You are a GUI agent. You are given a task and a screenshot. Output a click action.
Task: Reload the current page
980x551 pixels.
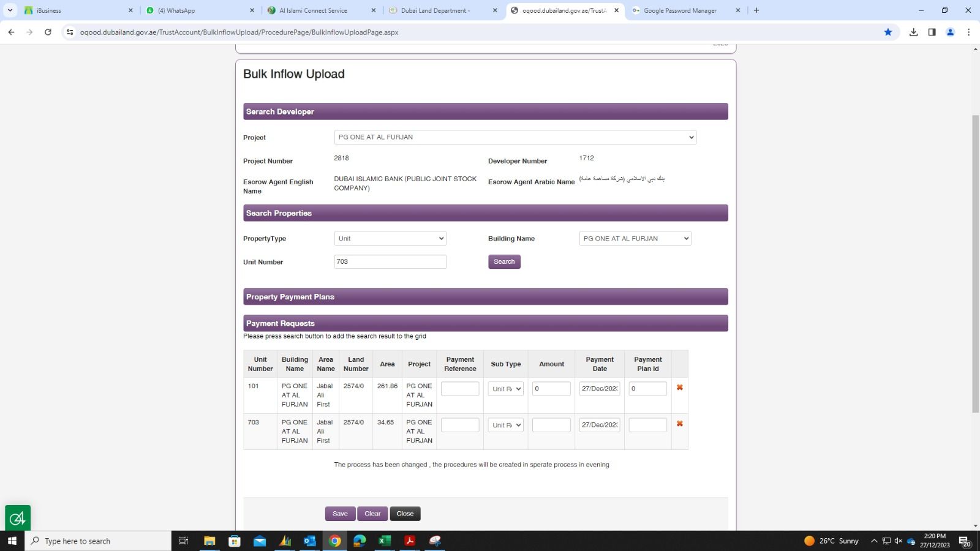pyautogui.click(x=48, y=32)
